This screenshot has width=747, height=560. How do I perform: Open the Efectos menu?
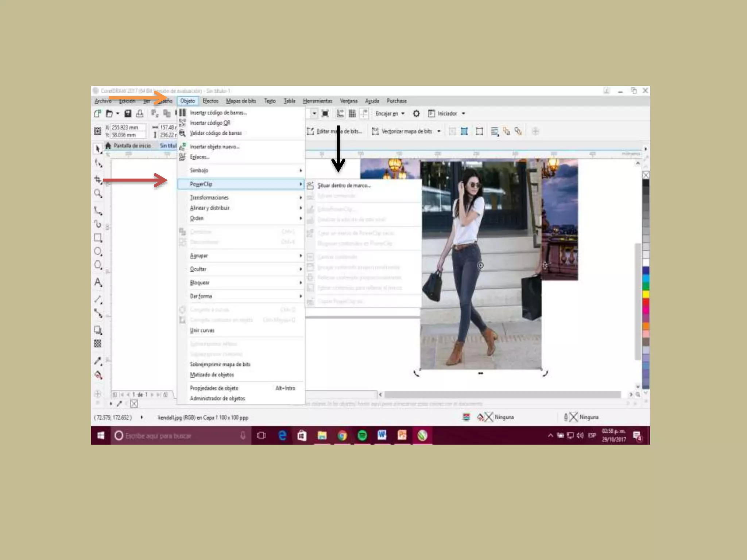210,101
